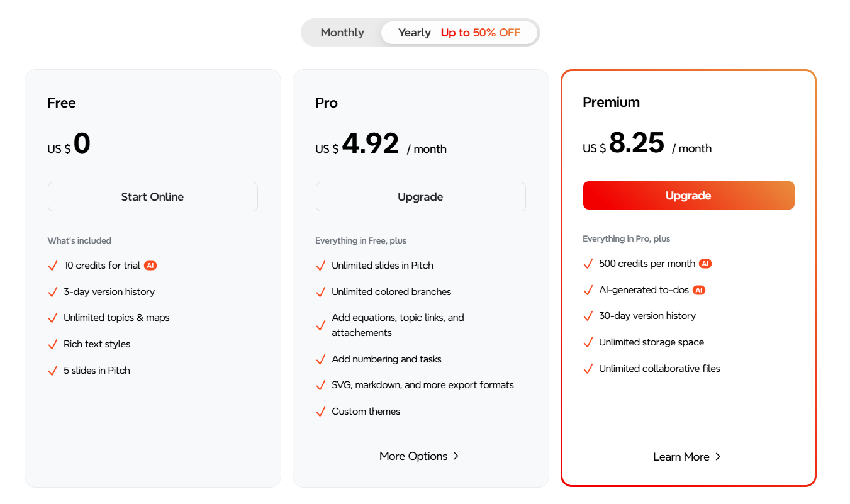The image size is (850, 504).
Task: Click the Pro plan 4.92 price
Action: [371, 144]
